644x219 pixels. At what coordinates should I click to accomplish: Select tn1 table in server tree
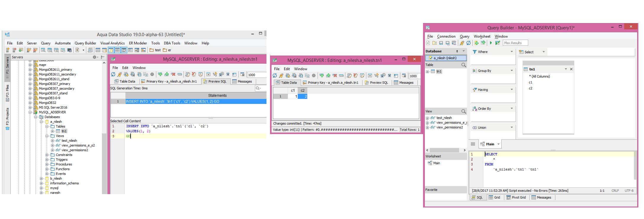tap(64, 131)
